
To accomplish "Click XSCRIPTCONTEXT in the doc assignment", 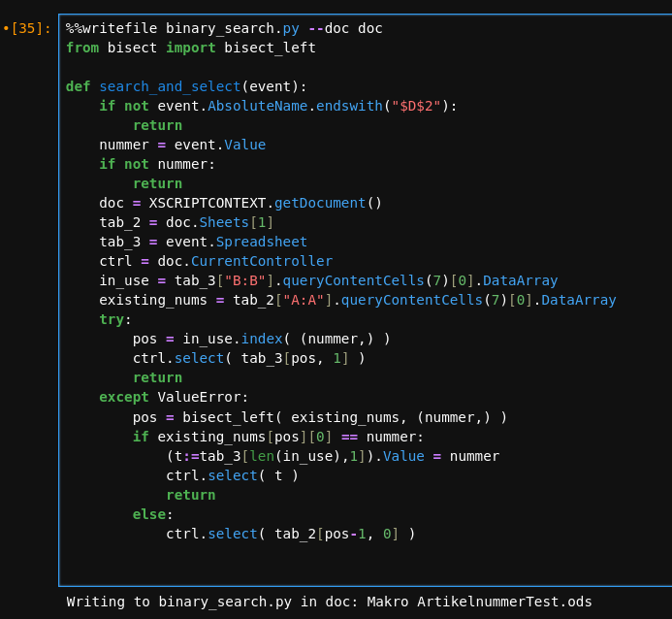I will [208, 203].
